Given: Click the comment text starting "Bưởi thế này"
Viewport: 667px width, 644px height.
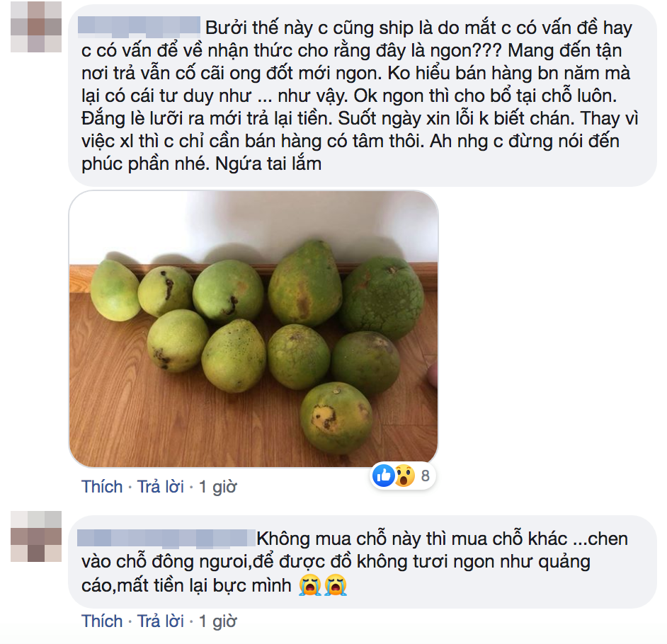Looking at the screenshot, I should [360, 96].
